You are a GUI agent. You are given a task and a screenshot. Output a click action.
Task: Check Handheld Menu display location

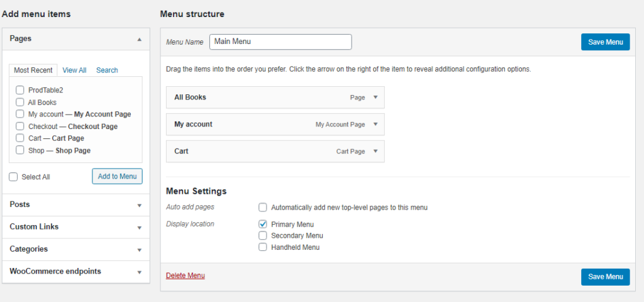coord(263,247)
